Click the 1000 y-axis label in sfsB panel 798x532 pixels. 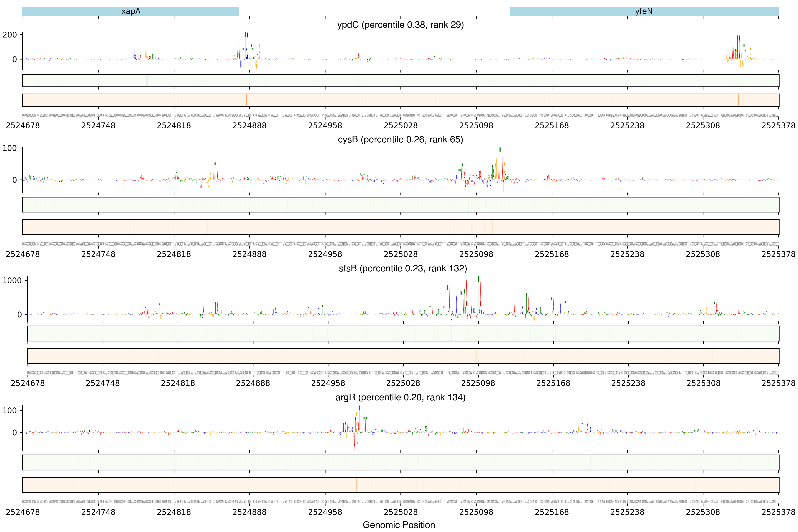click(x=12, y=281)
